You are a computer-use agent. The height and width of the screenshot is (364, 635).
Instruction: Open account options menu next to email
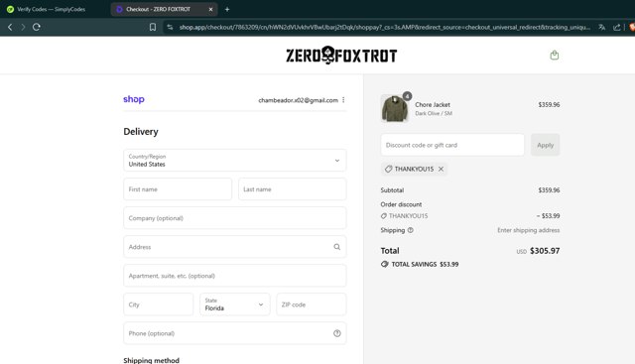click(x=343, y=100)
